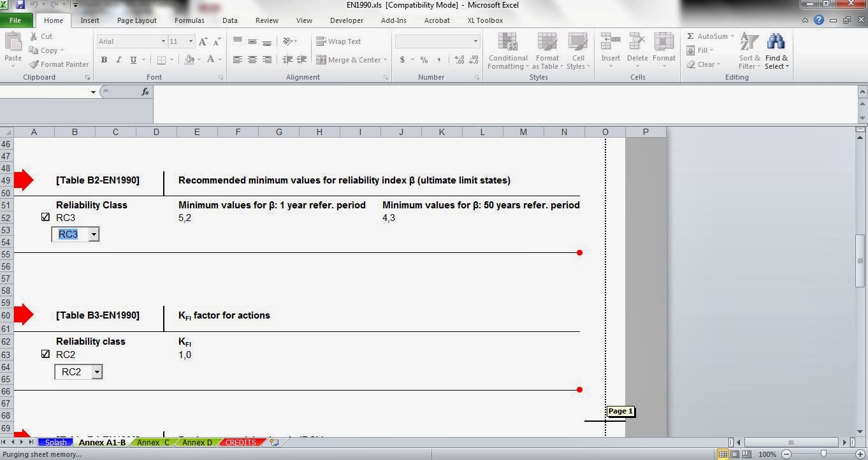This screenshot has width=868, height=460.
Task: Open the XL Toolbox tab
Action: point(485,20)
